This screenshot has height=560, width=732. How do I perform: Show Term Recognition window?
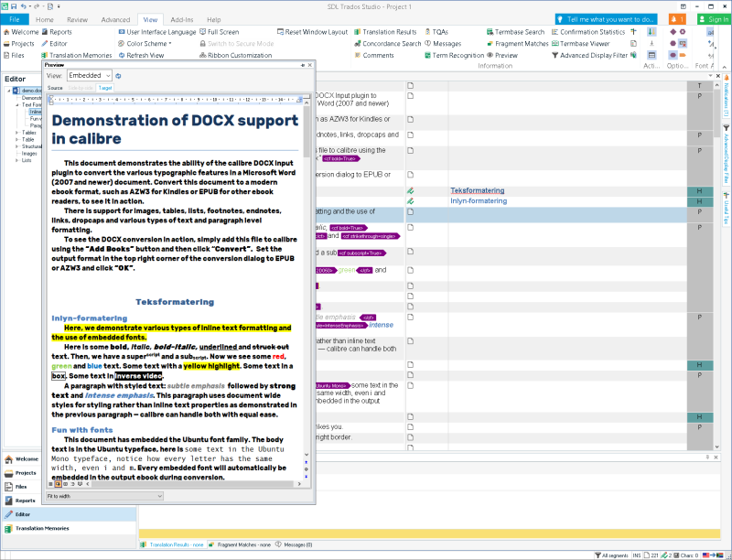(x=454, y=55)
